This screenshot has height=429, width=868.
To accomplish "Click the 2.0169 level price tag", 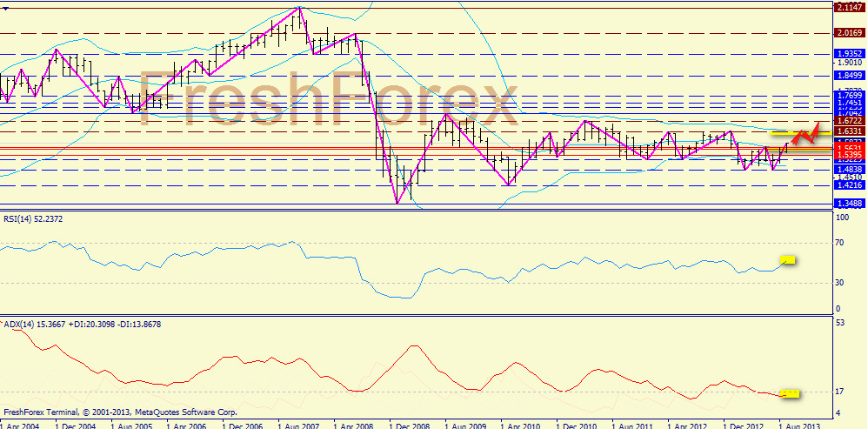I will (x=848, y=33).
